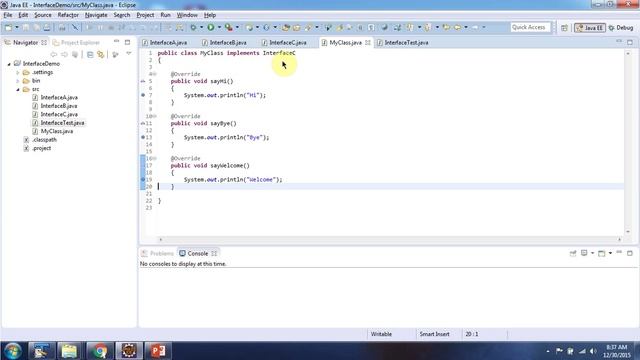640x360 pixels.
Task: Select the Navigator view tab
Action: click(x=25, y=42)
